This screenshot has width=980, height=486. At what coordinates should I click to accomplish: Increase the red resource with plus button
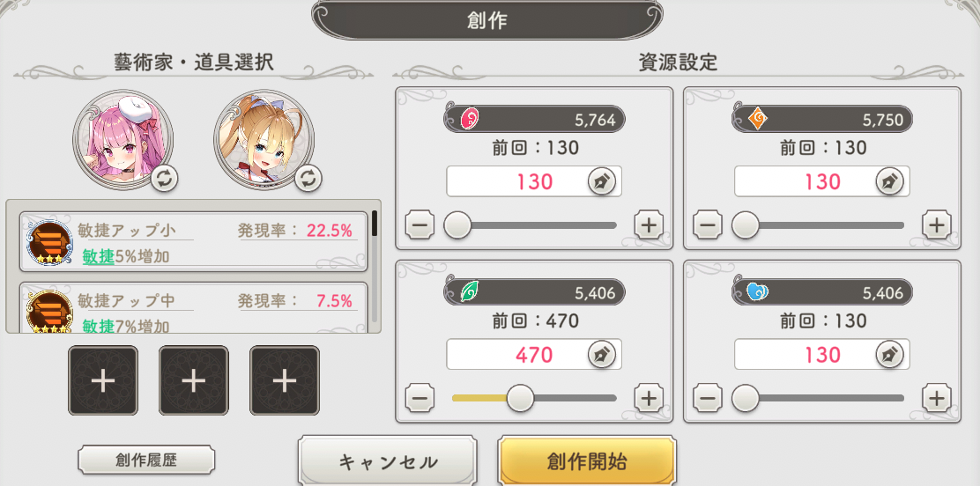point(649,225)
